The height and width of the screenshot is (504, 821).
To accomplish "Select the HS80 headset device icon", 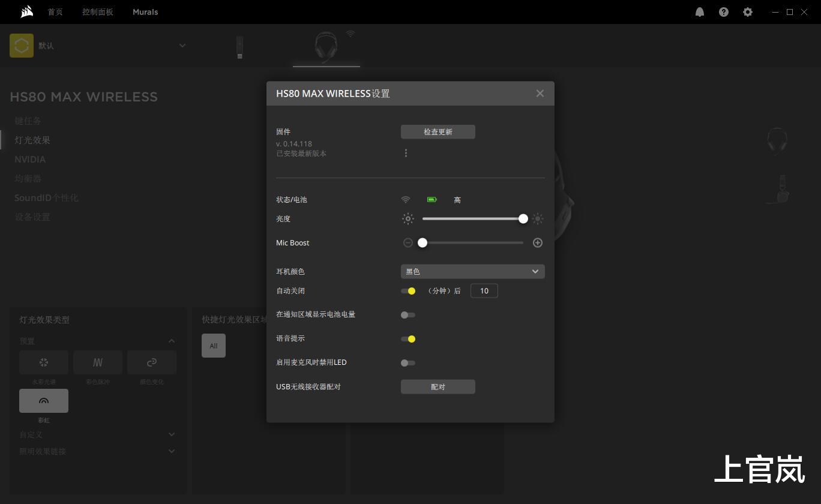I will 326,47.
